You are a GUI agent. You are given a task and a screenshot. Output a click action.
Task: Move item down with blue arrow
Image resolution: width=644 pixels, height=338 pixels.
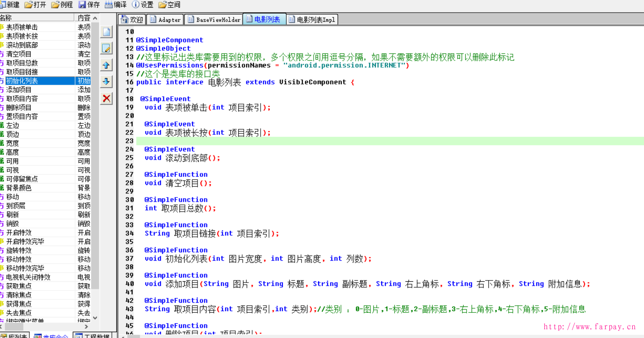tap(106, 81)
